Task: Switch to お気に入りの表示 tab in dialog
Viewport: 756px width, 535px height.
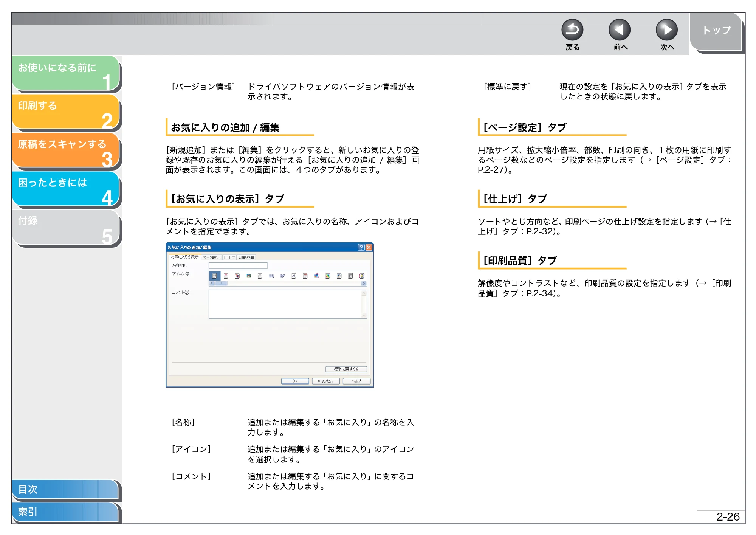Action: click(x=185, y=257)
